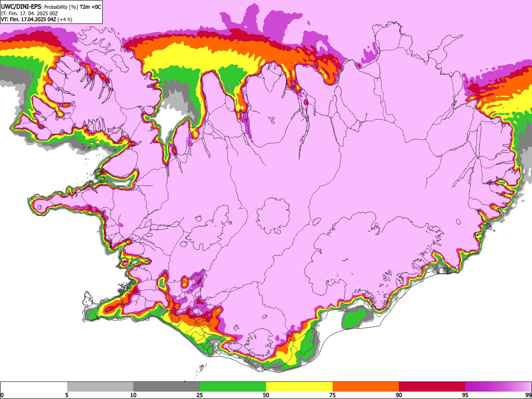
Task: Click the green 25–50% legend swatch
Action: click(x=233, y=387)
